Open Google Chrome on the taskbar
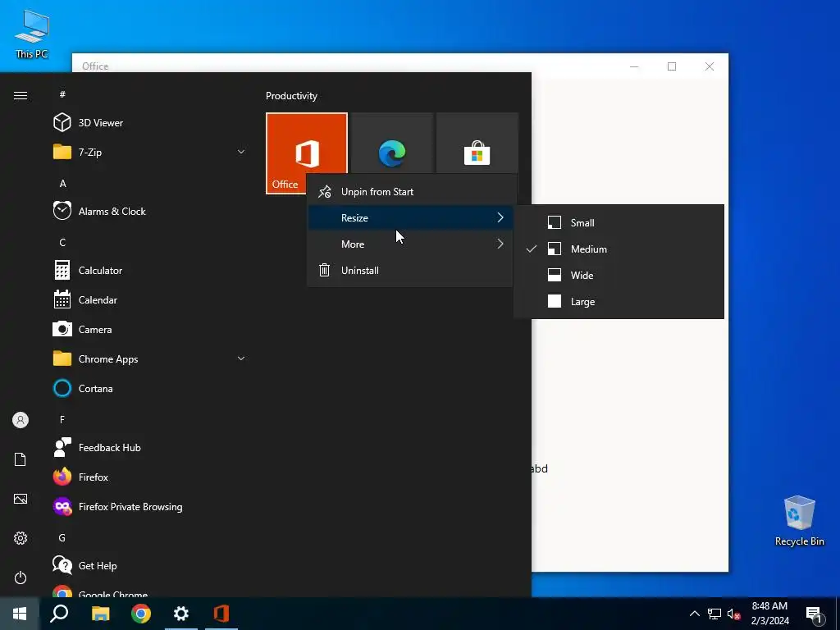840x630 pixels. (x=141, y=614)
